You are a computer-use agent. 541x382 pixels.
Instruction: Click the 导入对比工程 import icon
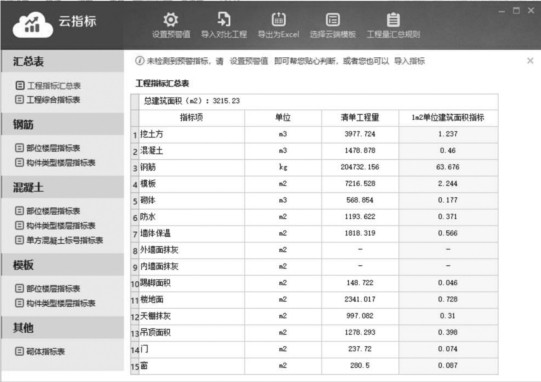(224, 19)
